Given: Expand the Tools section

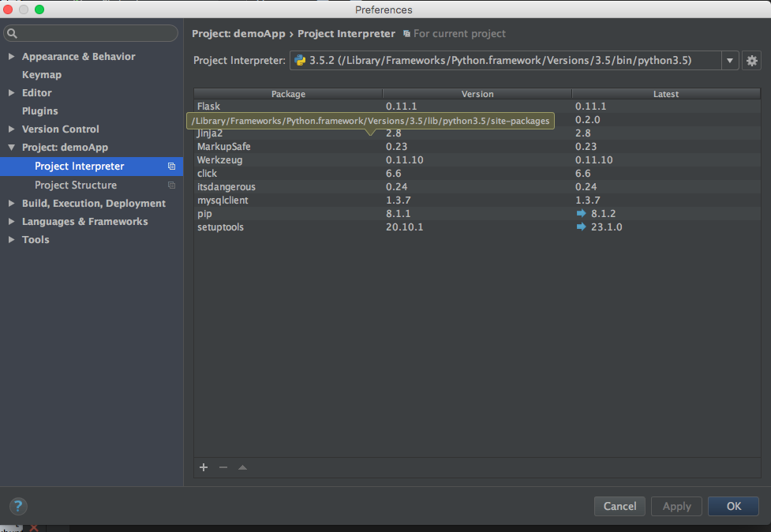Looking at the screenshot, I should pos(11,239).
